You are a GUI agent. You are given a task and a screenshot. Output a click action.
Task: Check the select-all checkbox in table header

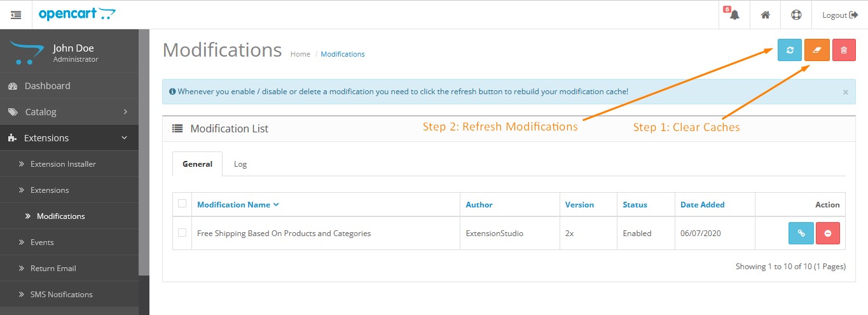click(183, 204)
